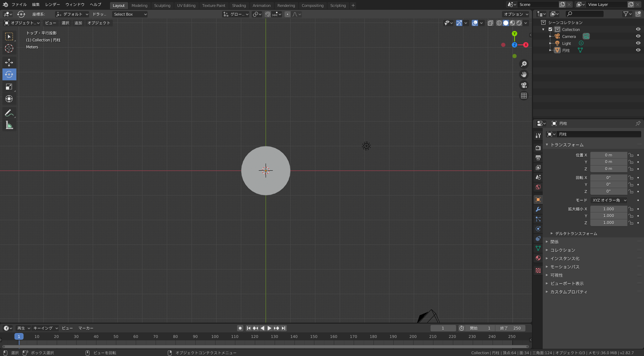Image resolution: width=644 pixels, height=356 pixels.
Task: Toggle snapping magnet in header
Action: [268, 14]
